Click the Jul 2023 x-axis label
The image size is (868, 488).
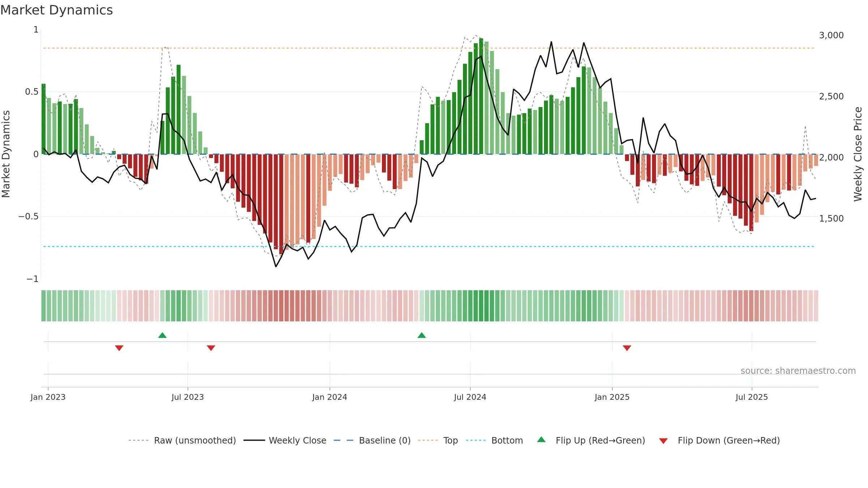coord(188,397)
